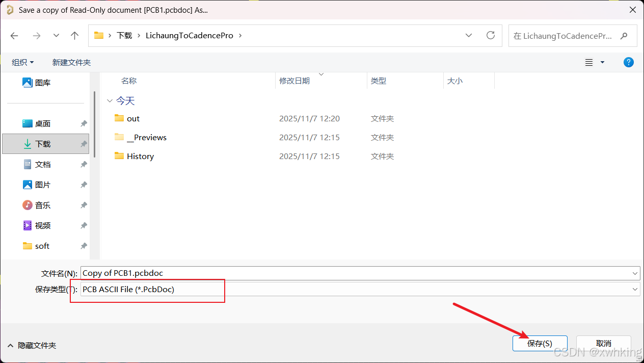The width and height of the screenshot is (644, 363).
Task: Select 下载 in the sidebar
Action: click(46, 144)
